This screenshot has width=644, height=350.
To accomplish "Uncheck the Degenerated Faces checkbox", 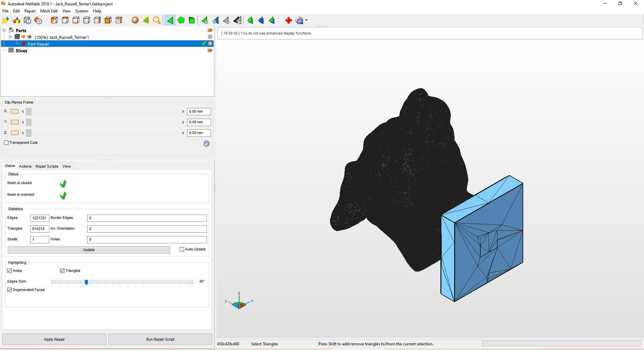I will click(10, 290).
